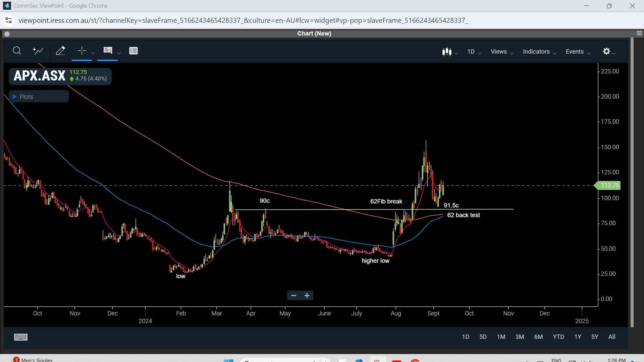
Task: Open the widget hamburger menu
Action: [x=639, y=33]
